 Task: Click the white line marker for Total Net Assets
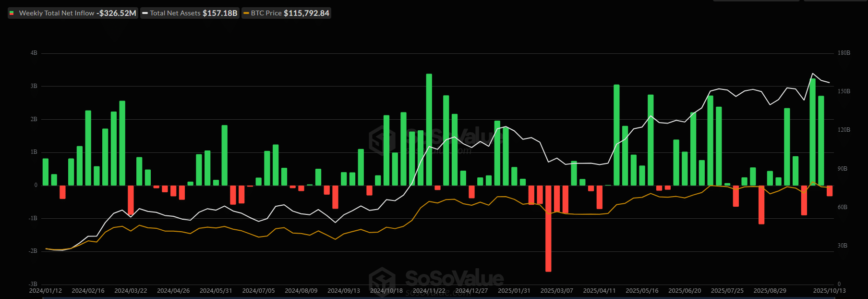145,13
